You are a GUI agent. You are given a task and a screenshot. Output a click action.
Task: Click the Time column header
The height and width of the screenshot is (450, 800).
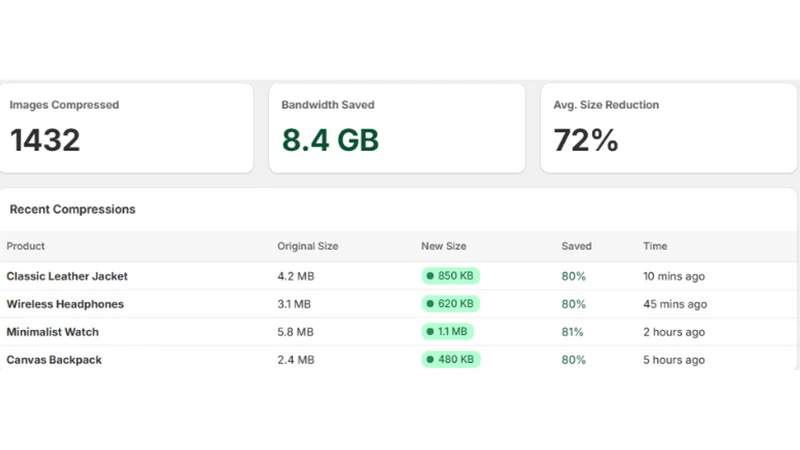pyautogui.click(x=655, y=246)
